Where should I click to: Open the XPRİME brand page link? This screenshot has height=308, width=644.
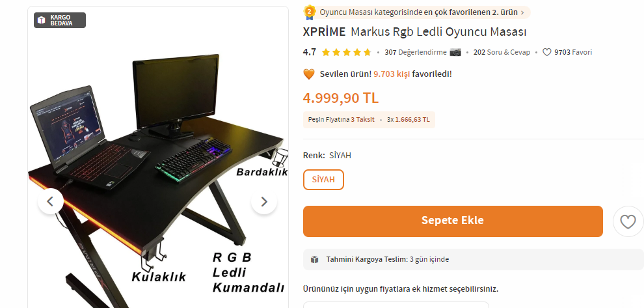[x=324, y=32]
